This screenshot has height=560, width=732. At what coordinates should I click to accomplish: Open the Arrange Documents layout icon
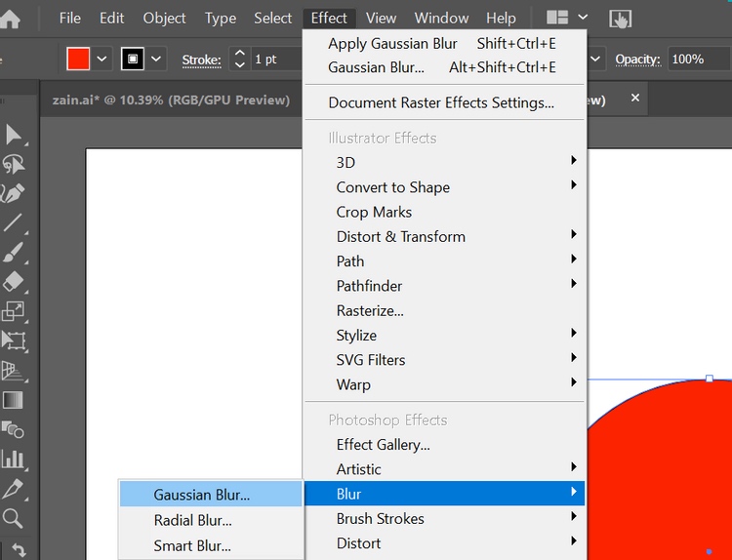557,18
